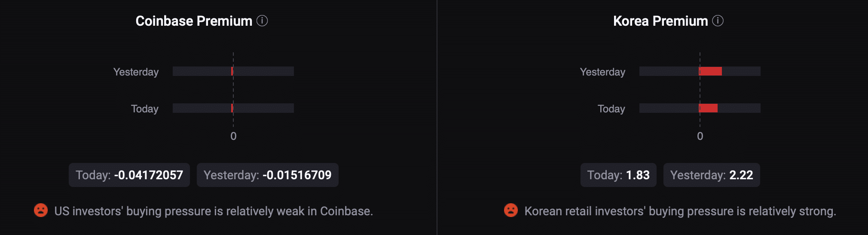868x235 pixels.
Task: Click the Coinbase chart Today label
Action: [145, 109]
